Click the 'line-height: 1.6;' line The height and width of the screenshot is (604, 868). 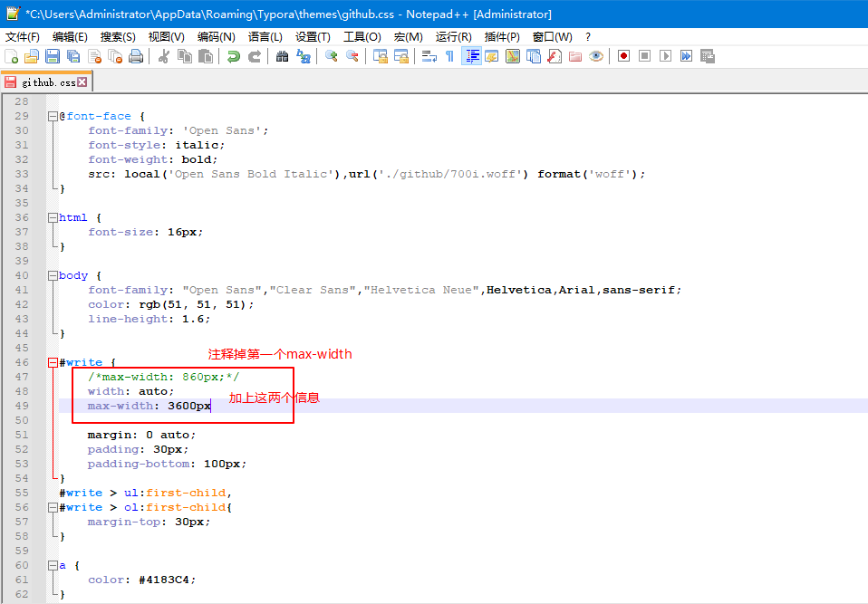(149, 319)
